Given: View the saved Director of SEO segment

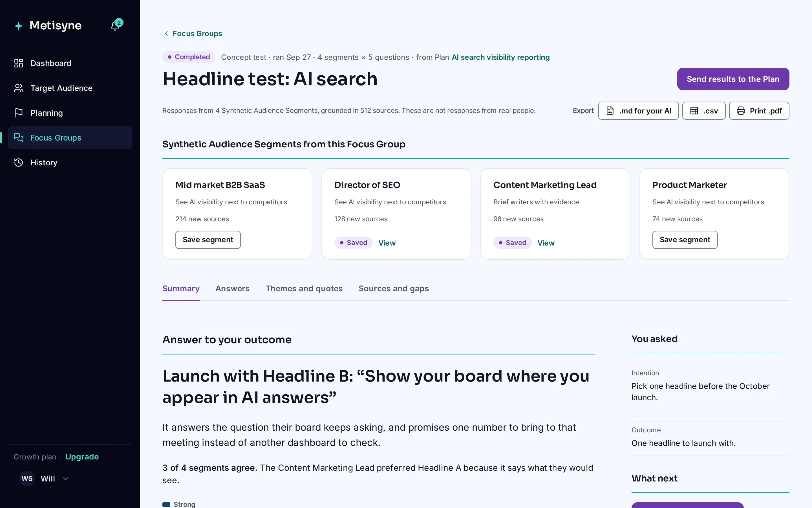Looking at the screenshot, I should pos(387,243).
